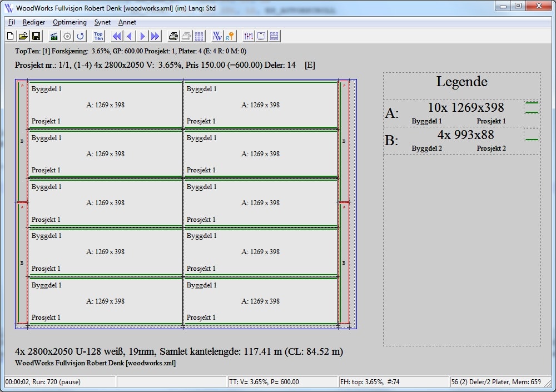Image resolution: width=556 pixels, height=392 pixels.
Task: Click the blue grid table icon
Action: [199, 36]
